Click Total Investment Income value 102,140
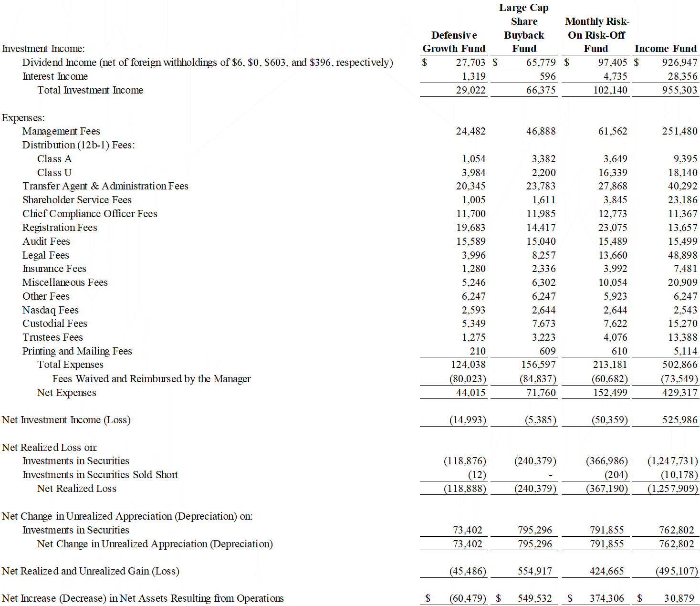 (x=610, y=90)
